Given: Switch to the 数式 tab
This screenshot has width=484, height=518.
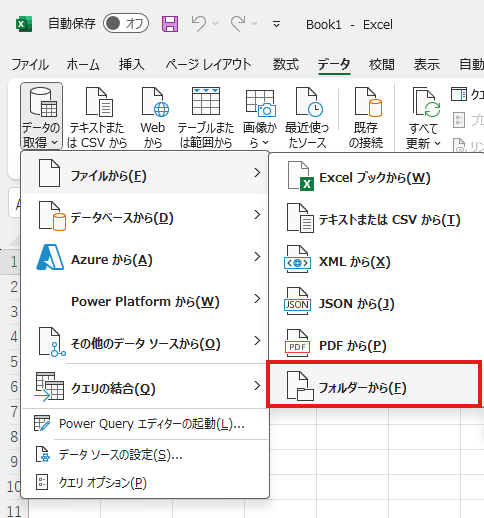Looking at the screenshot, I should [286, 64].
